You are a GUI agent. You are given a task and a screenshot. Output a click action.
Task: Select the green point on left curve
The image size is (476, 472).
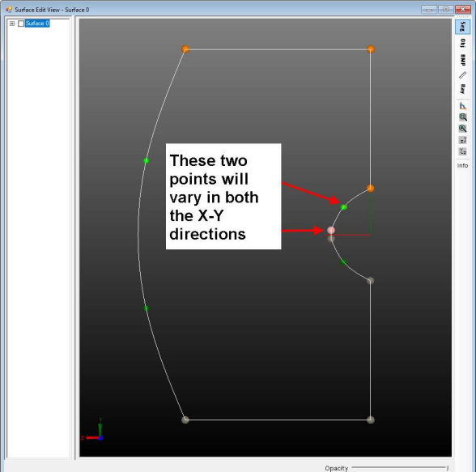(146, 160)
